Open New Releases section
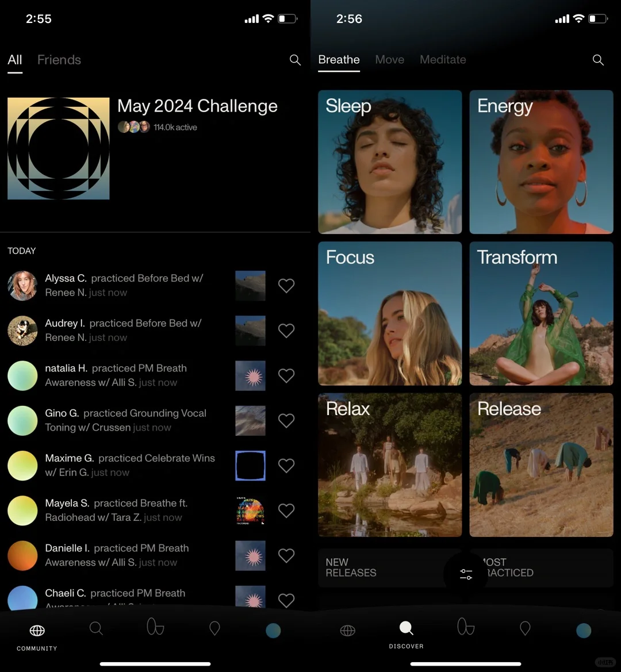This screenshot has height=672, width=621. pos(389,567)
